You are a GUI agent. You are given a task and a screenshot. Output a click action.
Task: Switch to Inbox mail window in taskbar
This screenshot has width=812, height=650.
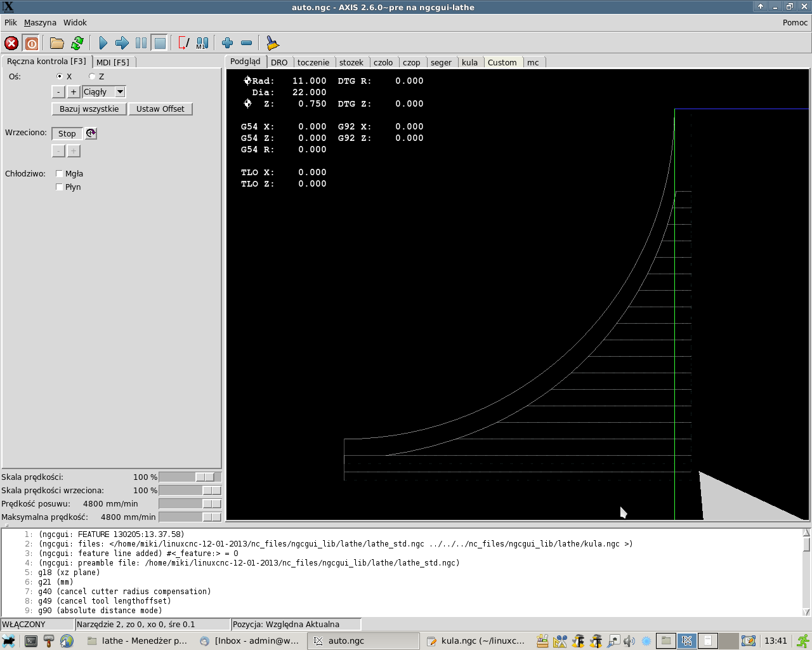(x=249, y=641)
